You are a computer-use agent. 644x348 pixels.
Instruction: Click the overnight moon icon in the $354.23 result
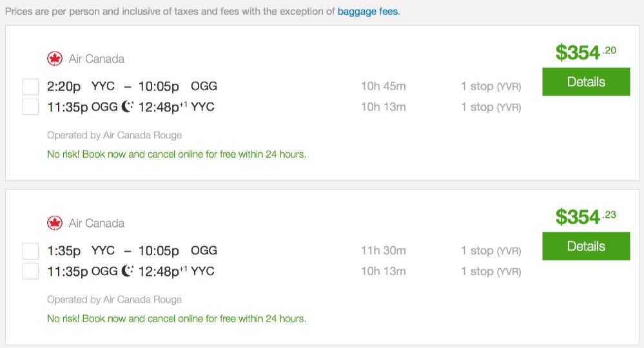(x=128, y=271)
